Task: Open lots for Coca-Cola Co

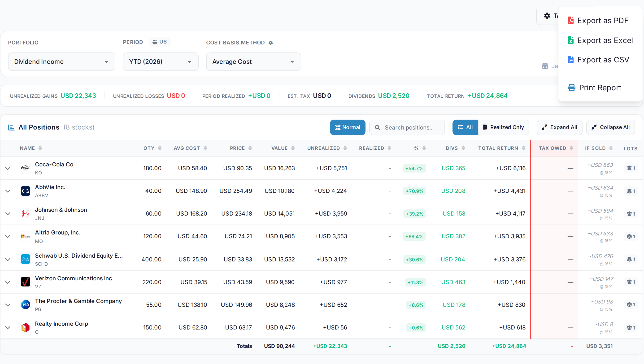Action: click(631, 168)
